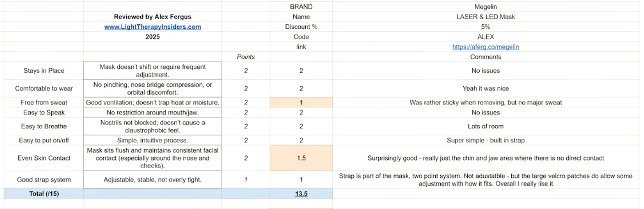Click the Points column header cell

246,57
